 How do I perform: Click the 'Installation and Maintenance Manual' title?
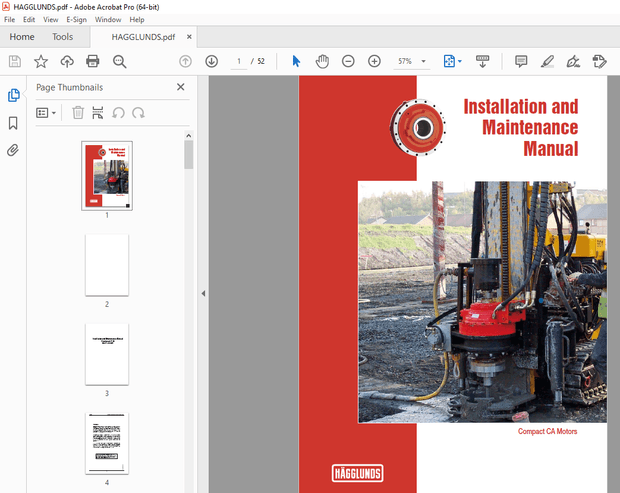coord(520,127)
